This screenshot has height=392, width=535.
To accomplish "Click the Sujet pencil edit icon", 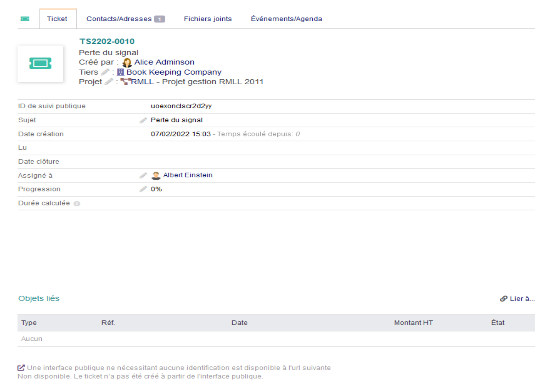I will point(143,120).
